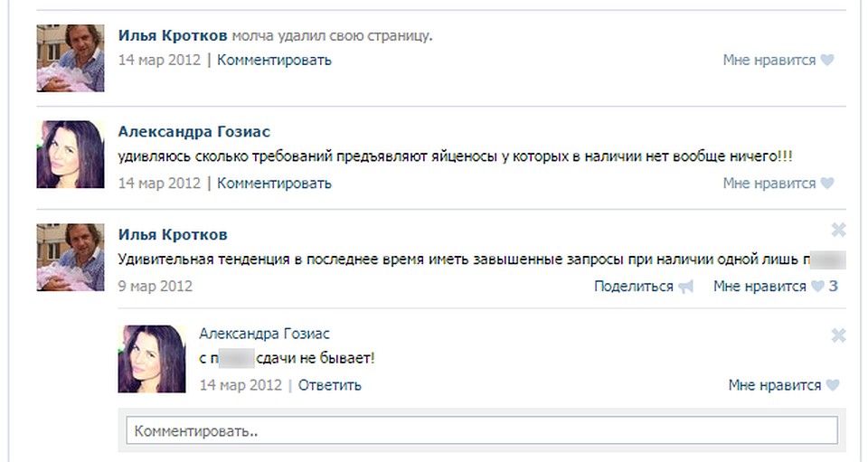868x462 pixels.
Task: Click heart icon with 3 likes
Action: 817,286
